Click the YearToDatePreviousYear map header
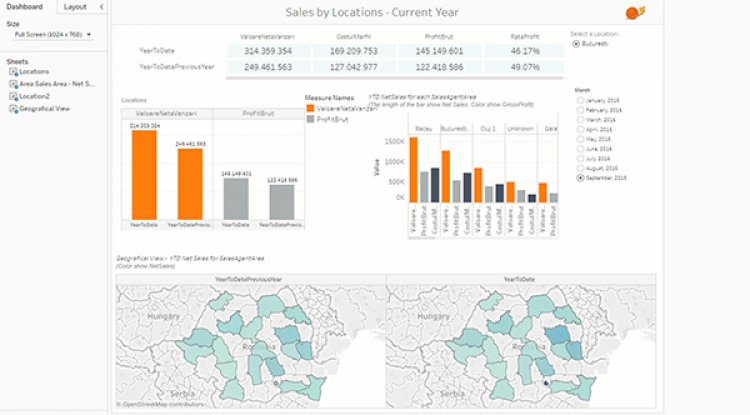The height and width of the screenshot is (415, 750). (x=251, y=279)
